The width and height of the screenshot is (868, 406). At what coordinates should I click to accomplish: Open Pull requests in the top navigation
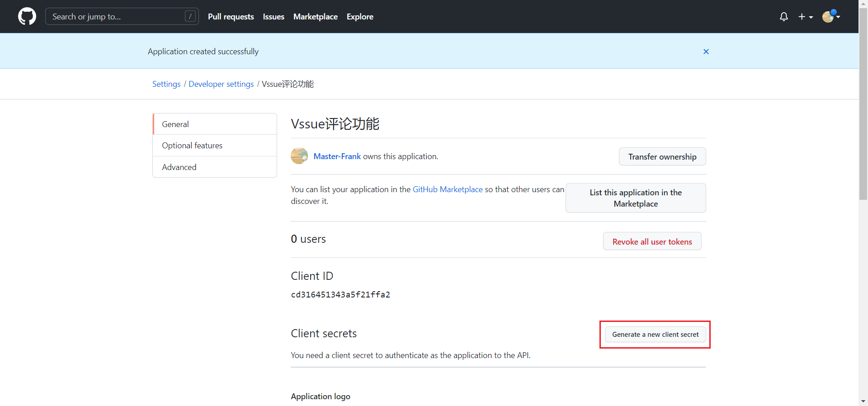pos(231,17)
